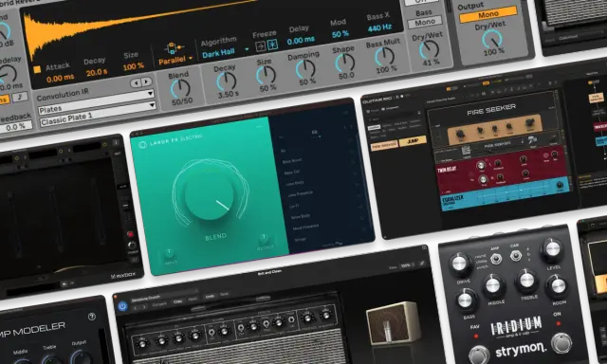Toggle the orange square beside Attack
This screenshot has width=607, height=364.
click(37, 69)
